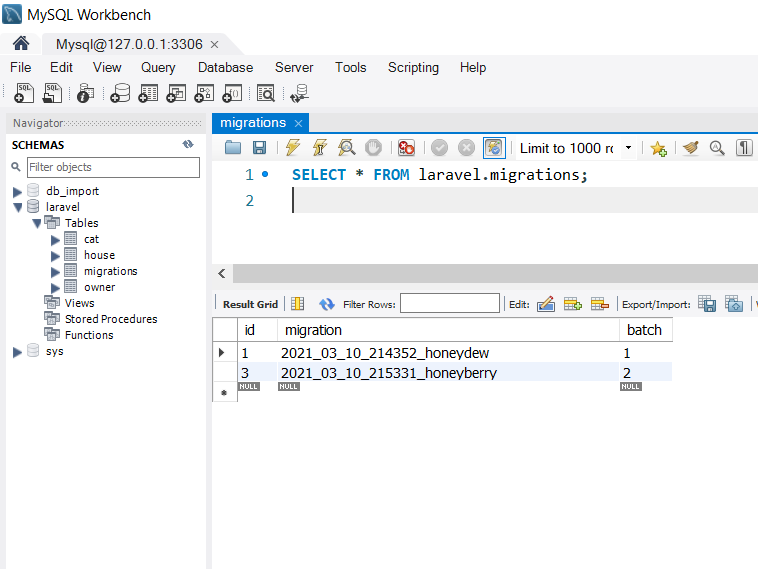
Task: Stop query execution hand icon
Action: pos(373,147)
